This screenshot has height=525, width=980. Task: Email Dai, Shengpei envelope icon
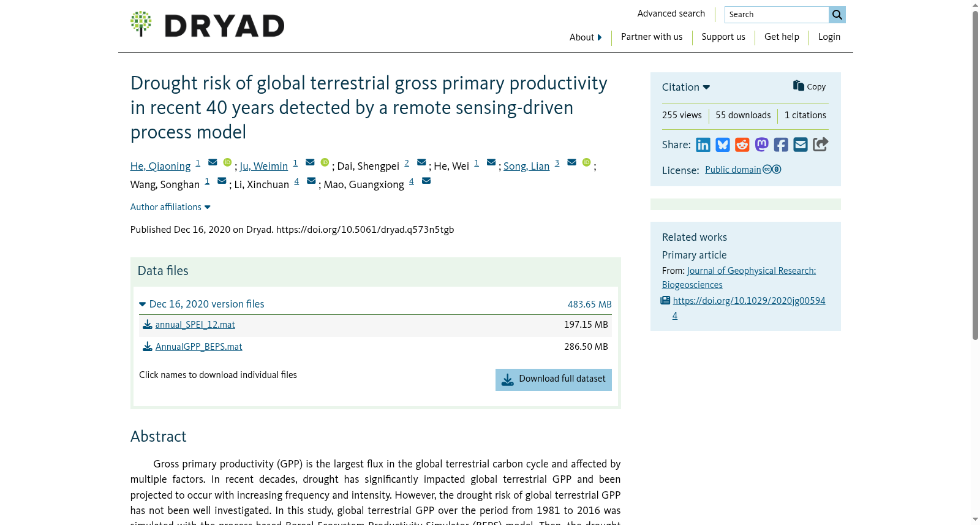(x=421, y=162)
